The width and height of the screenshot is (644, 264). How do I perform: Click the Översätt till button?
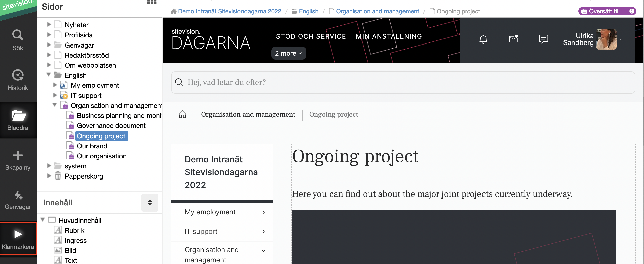tap(607, 11)
